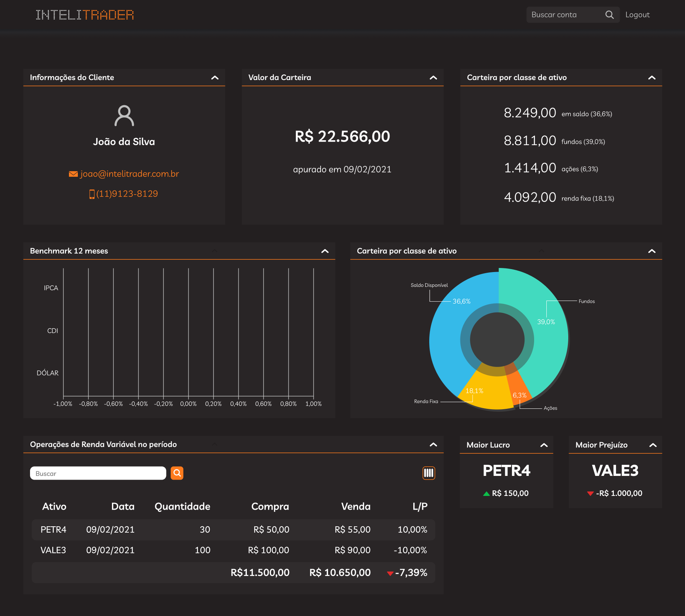This screenshot has height=616, width=685.
Task: Click the Logout link
Action: (638, 15)
